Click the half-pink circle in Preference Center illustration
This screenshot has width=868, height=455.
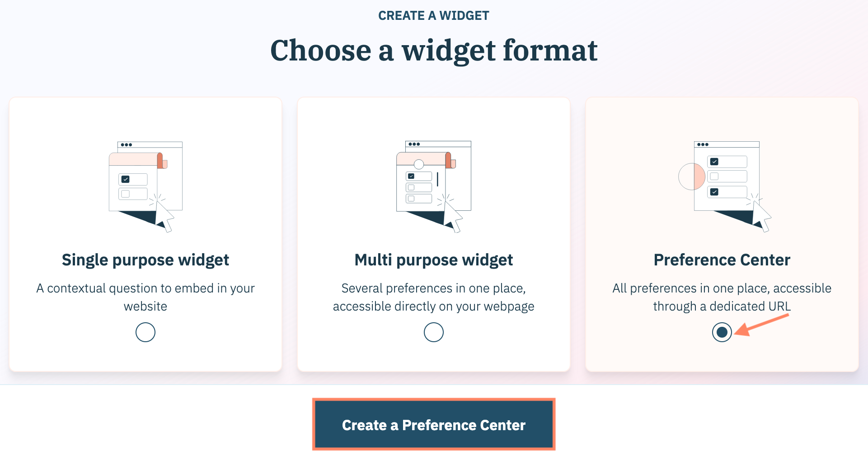[x=692, y=176]
